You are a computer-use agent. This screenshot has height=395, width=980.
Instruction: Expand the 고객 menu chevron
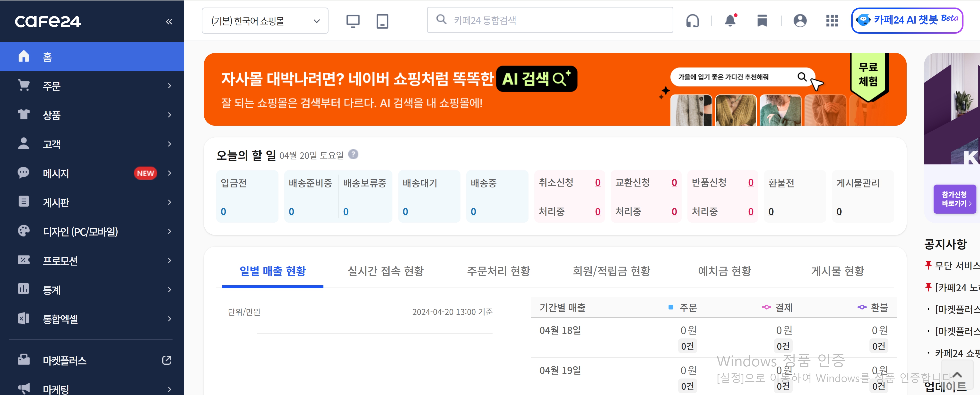(169, 144)
